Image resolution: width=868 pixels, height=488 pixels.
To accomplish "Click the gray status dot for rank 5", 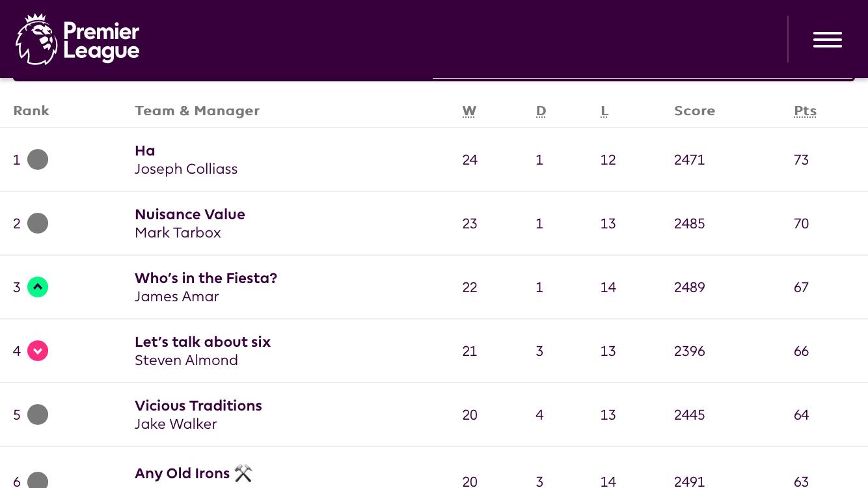I will pyautogui.click(x=38, y=414).
